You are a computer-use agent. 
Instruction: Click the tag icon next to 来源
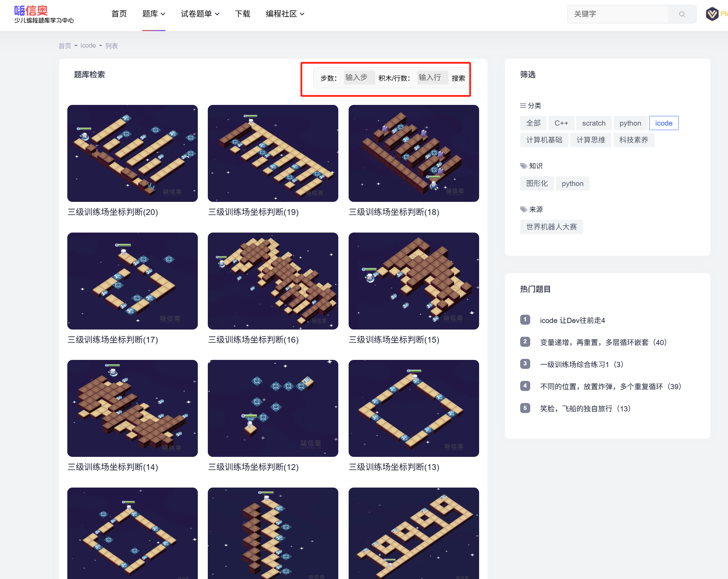coord(523,209)
